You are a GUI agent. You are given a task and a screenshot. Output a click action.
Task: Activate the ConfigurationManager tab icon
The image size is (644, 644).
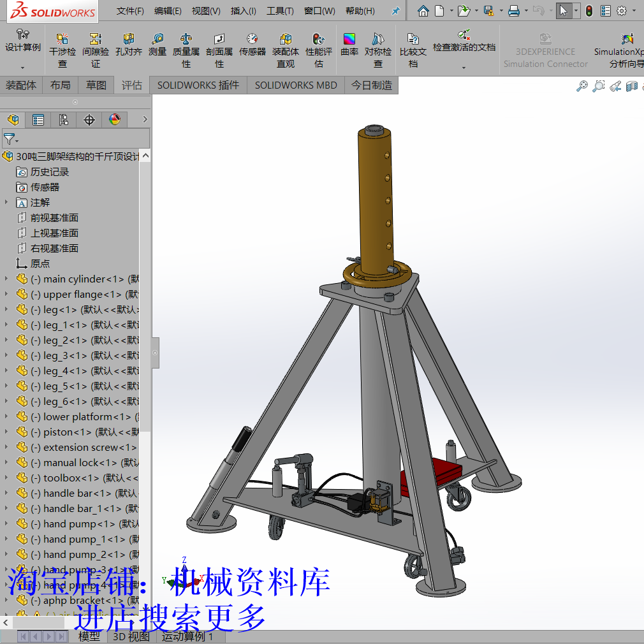coord(63,119)
